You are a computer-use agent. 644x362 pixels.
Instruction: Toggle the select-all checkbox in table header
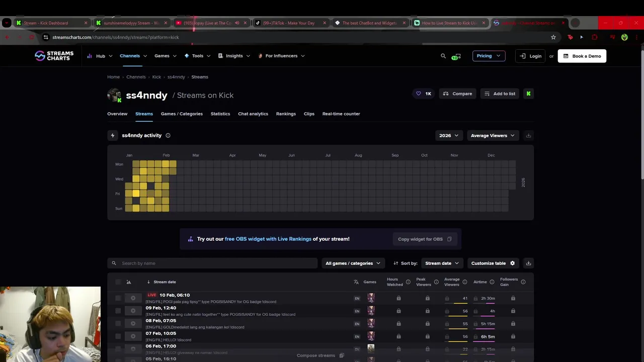(x=118, y=282)
